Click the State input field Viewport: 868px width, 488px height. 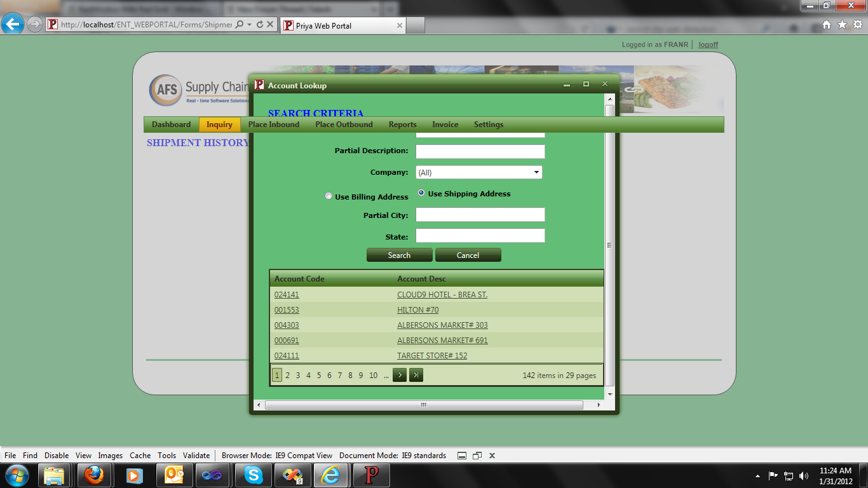click(480, 236)
